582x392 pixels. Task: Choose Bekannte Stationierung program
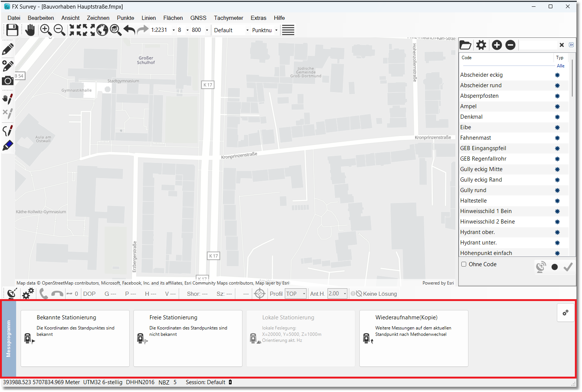pyautogui.click(x=75, y=338)
